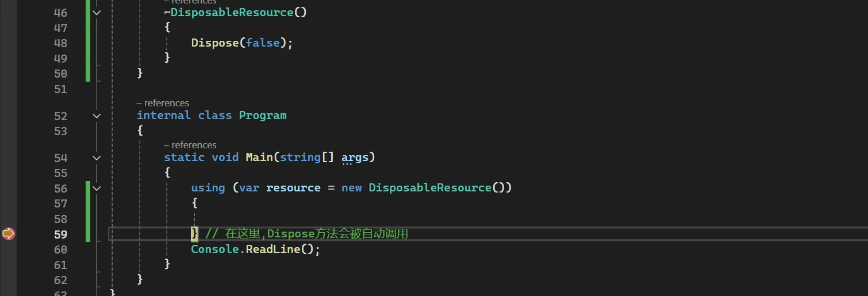Viewport: 868px width, 296px height.
Task: Click Console on line 60
Action: coord(214,249)
